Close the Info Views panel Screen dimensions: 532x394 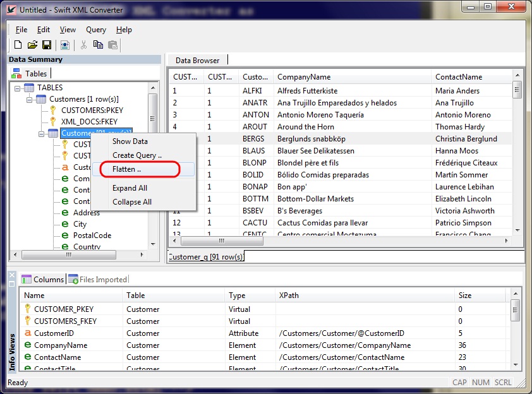tap(12, 275)
